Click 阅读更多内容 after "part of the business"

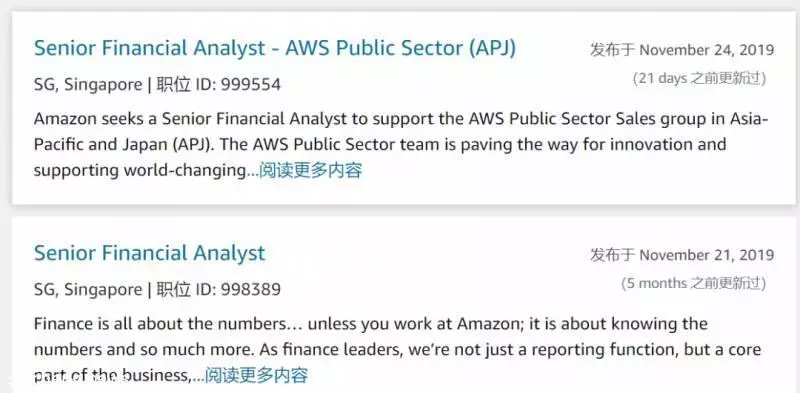[x=256, y=376]
